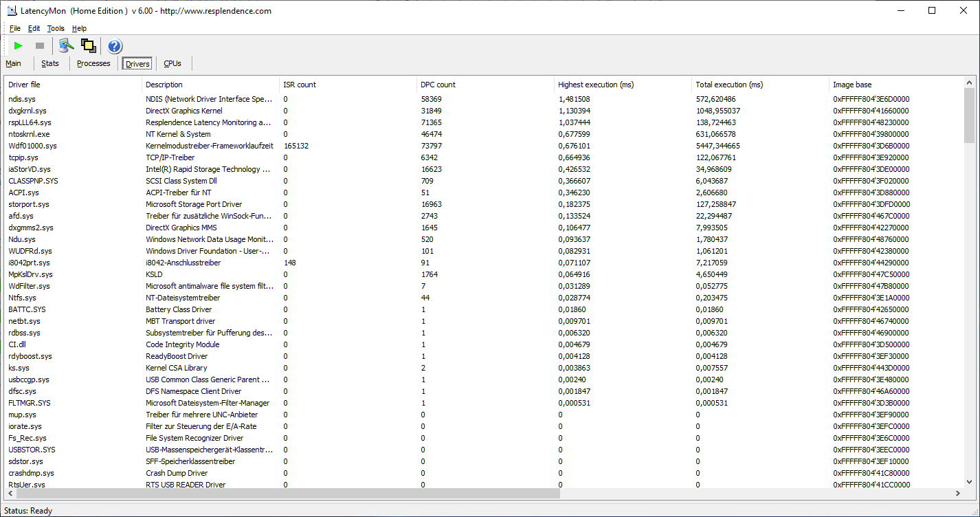Click the magnifier analysis toolbar icon
This screenshot has height=517, width=980.
(x=66, y=46)
